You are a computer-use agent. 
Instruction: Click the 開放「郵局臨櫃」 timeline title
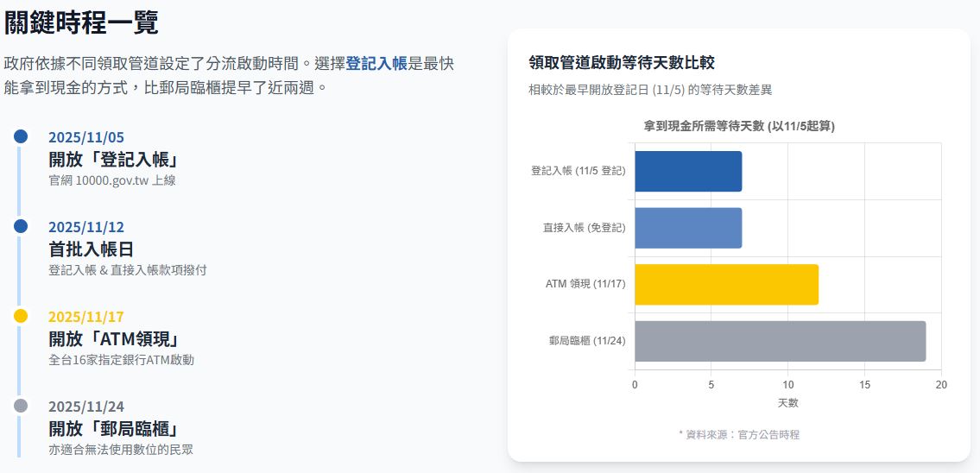click(114, 429)
